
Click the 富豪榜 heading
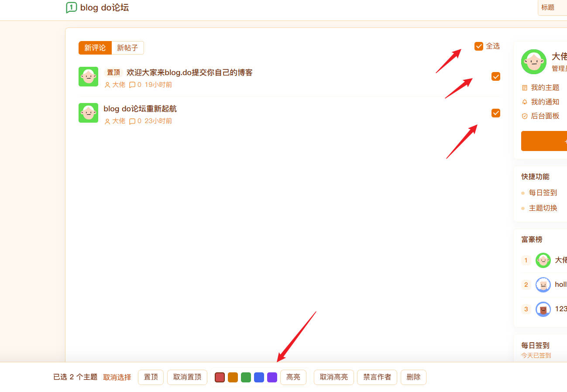tap(532, 239)
